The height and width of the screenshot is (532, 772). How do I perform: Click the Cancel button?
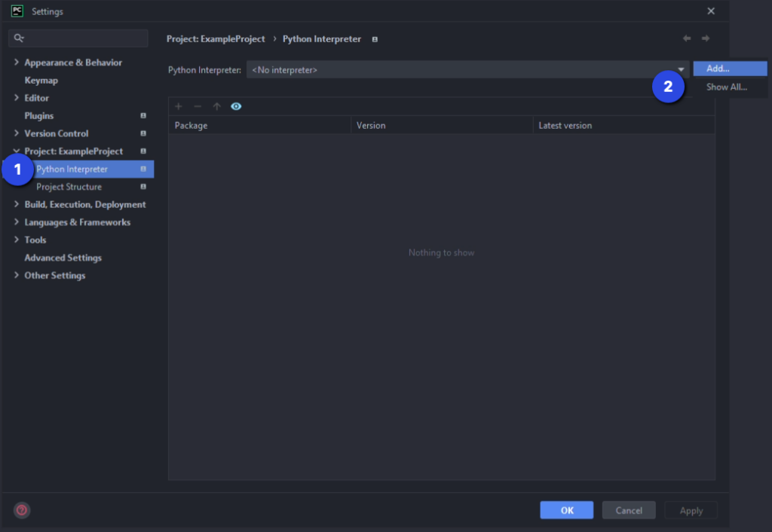(629, 510)
